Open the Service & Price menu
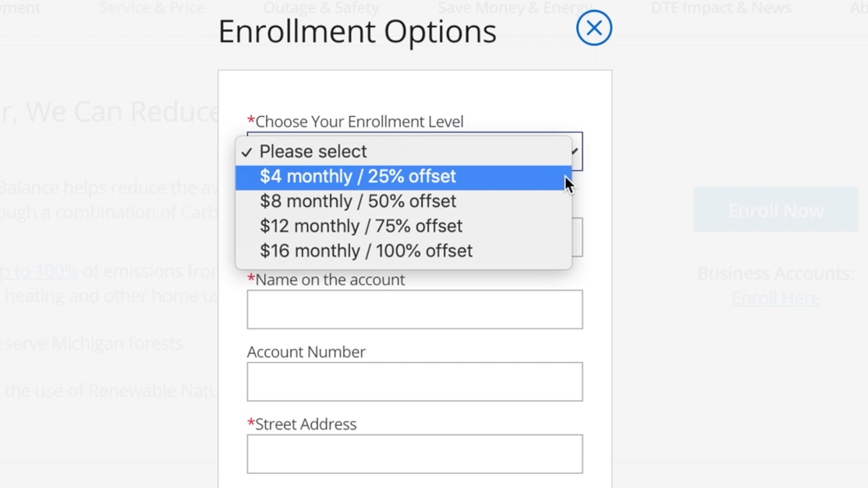The image size is (868, 488). [x=151, y=8]
